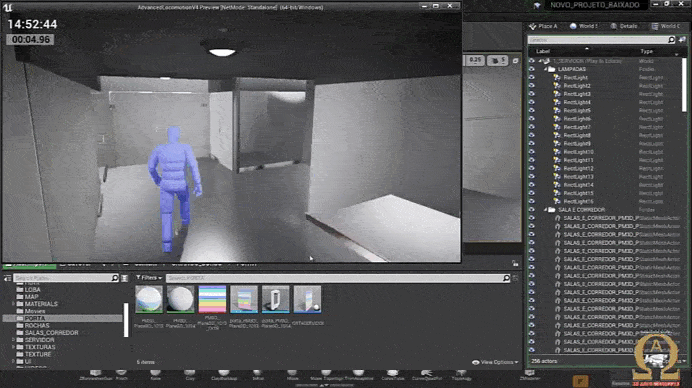Click the LAMPADAS folder icon in the outliner
The width and height of the screenshot is (692, 388).
tap(552, 69)
